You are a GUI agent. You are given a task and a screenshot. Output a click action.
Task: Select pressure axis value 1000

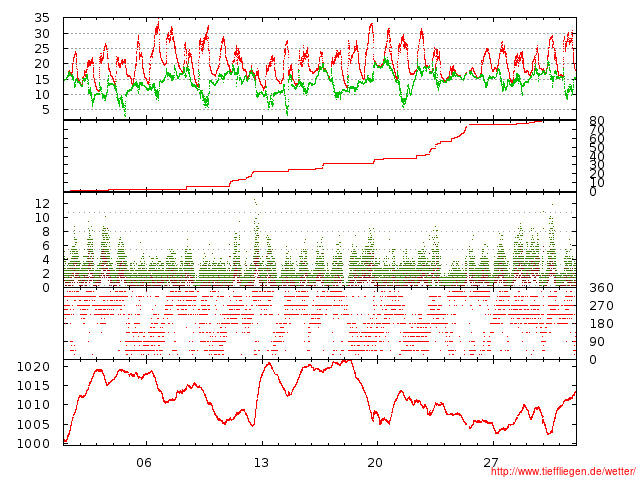[x=33, y=444]
